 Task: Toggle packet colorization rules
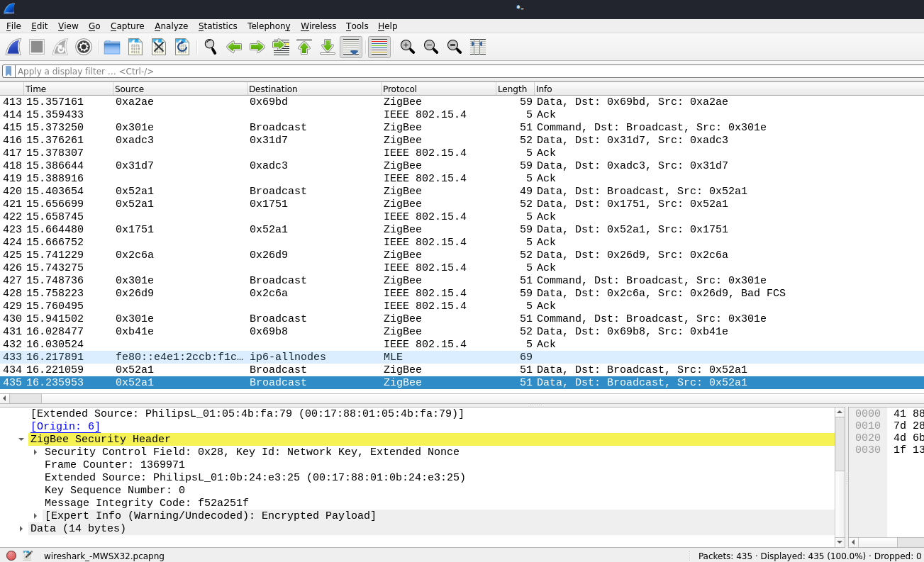tap(379, 47)
